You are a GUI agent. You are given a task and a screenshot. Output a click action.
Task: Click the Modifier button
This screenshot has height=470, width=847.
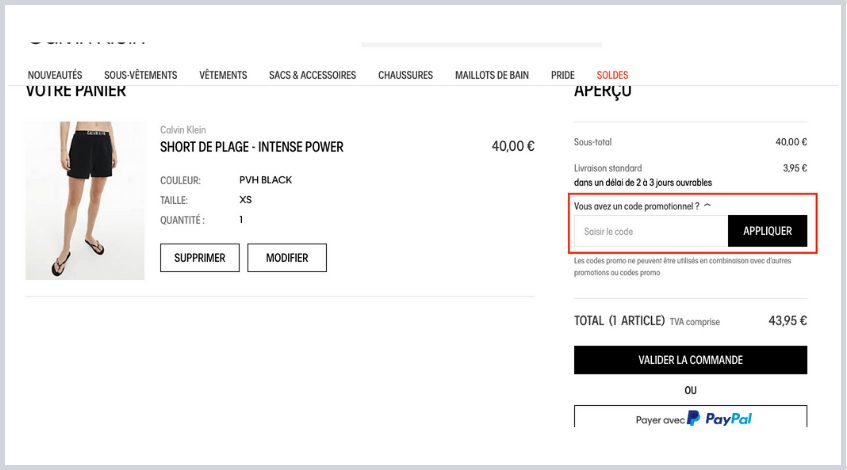click(287, 258)
